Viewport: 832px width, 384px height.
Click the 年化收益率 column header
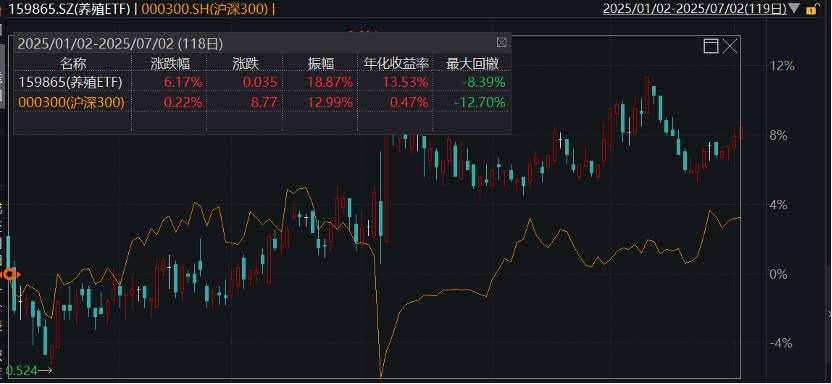pyautogui.click(x=396, y=64)
